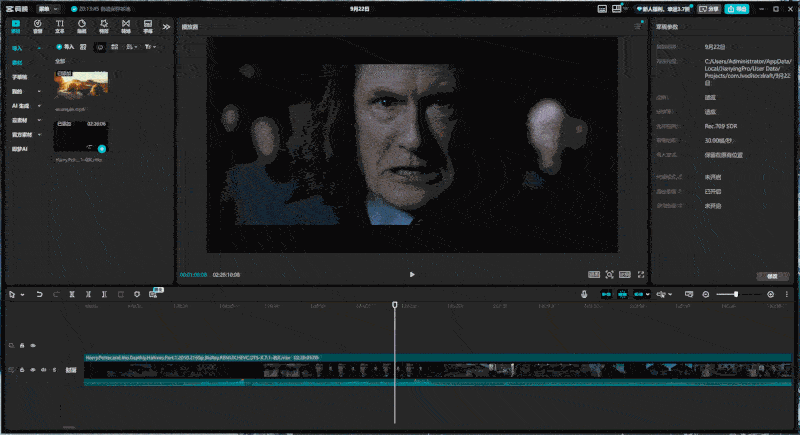The width and height of the screenshot is (800, 435).
Task: Toggle the main track magnet
Action: pyautogui.click(x=606, y=294)
